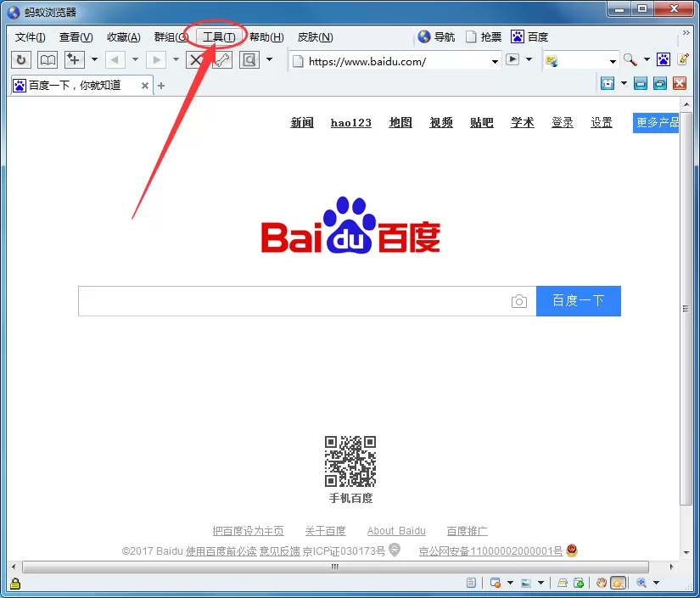700x598 pixels.
Task: Add a new tab with the plus button
Action: [x=161, y=86]
